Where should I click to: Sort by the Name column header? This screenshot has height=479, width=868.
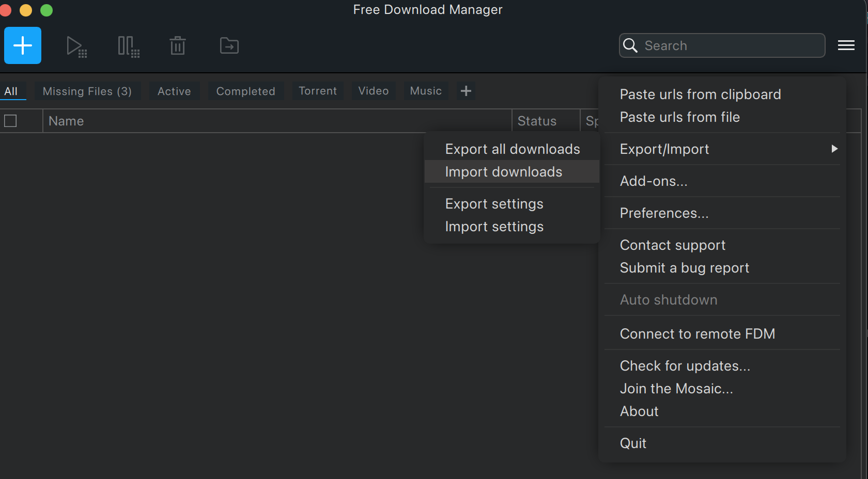(66, 121)
